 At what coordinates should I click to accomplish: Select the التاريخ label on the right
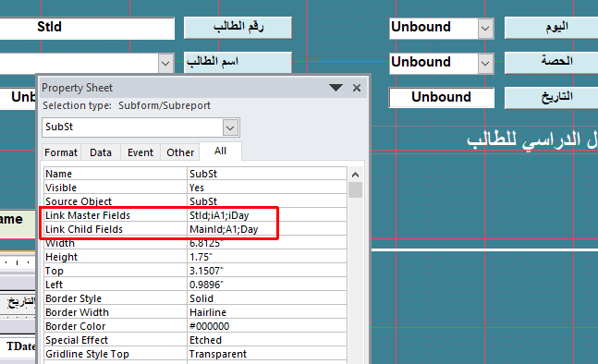(x=551, y=98)
